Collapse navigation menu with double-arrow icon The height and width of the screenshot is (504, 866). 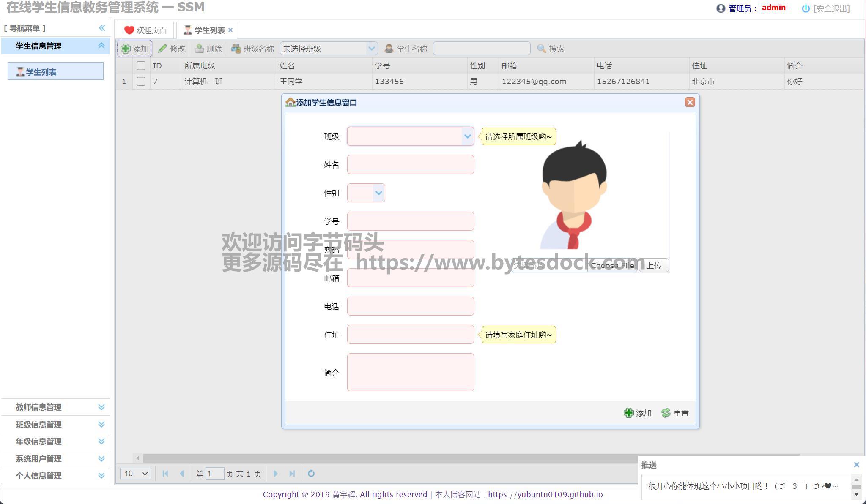[102, 28]
